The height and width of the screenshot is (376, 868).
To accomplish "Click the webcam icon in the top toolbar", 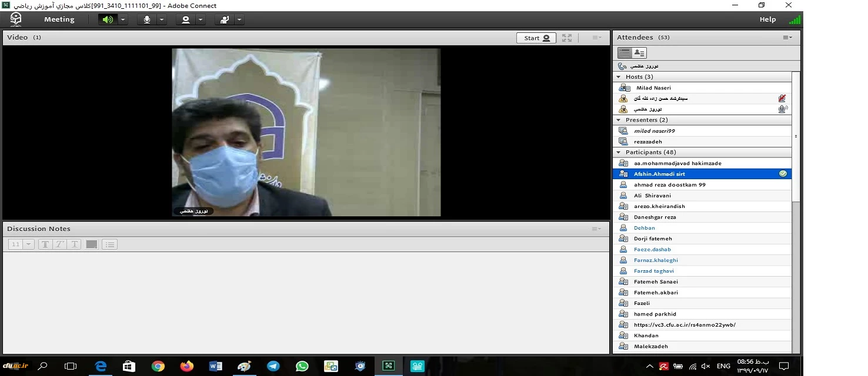I will pyautogui.click(x=186, y=19).
